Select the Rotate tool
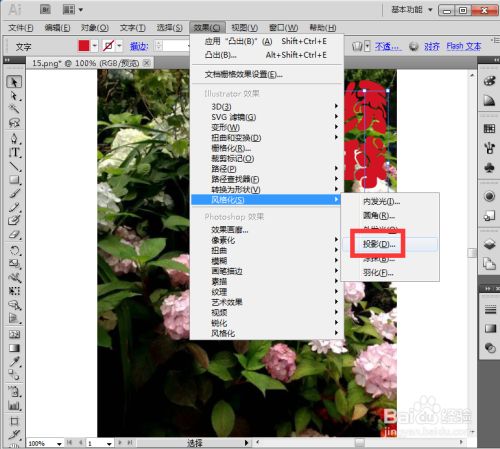Viewport: 500px width, 449px height. [x=14, y=250]
